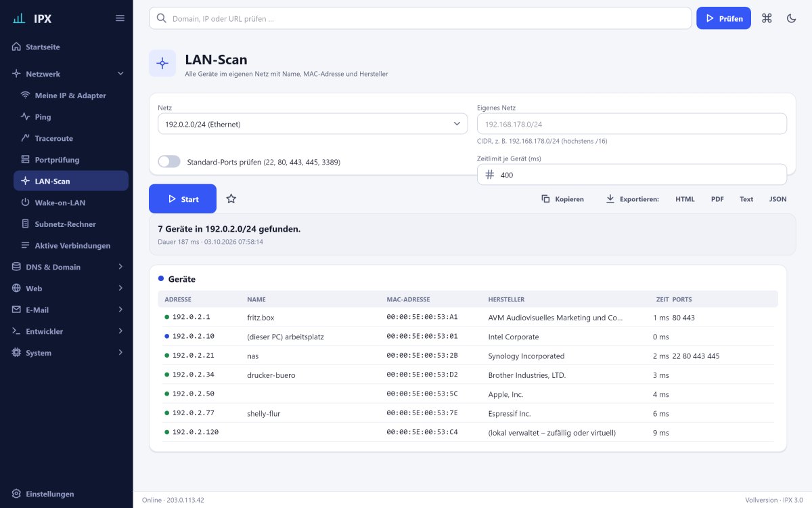Open Subnetz-Rechner from sidebar

pos(71,224)
